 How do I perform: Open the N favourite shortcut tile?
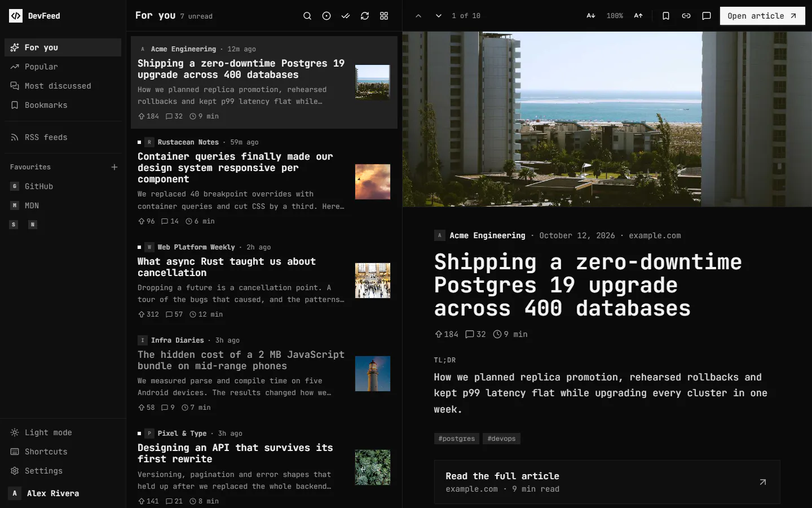pyautogui.click(x=33, y=225)
